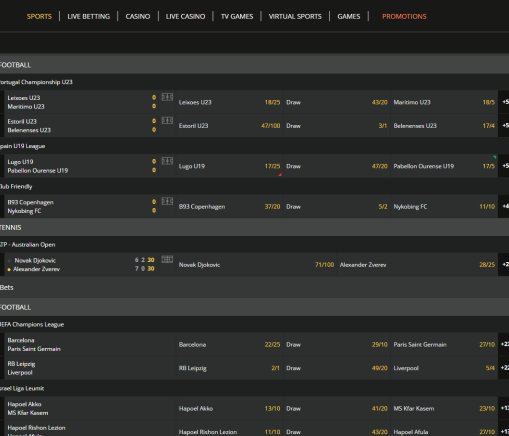The width and height of the screenshot is (509, 436).
Task: Open the CASINO tab
Action: coord(138,16)
